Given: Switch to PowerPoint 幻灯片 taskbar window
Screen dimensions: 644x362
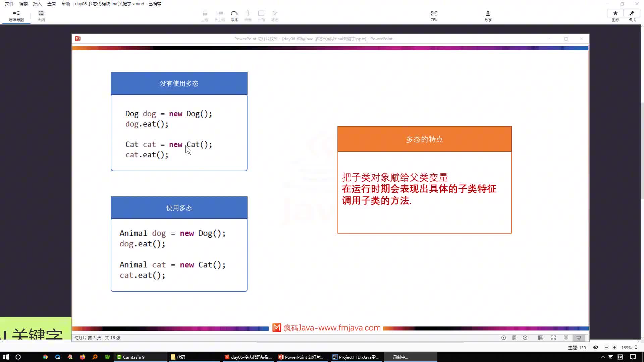Looking at the screenshot, I should (x=303, y=357).
